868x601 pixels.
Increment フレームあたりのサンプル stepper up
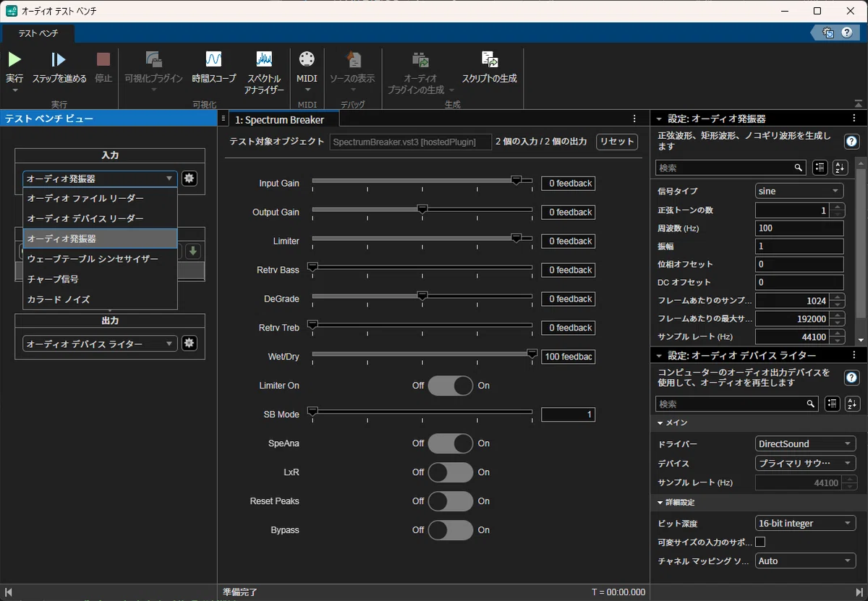[x=837, y=297]
